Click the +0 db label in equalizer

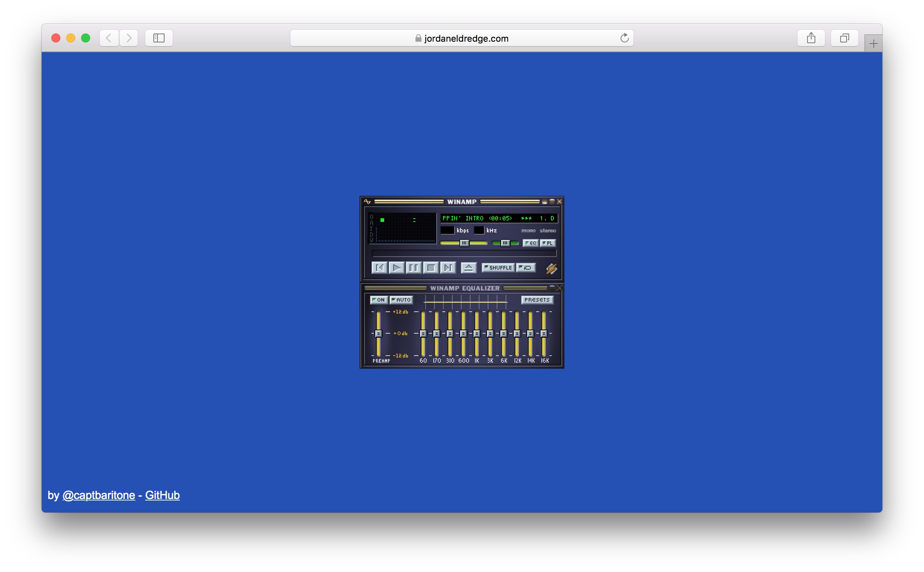[x=400, y=334]
